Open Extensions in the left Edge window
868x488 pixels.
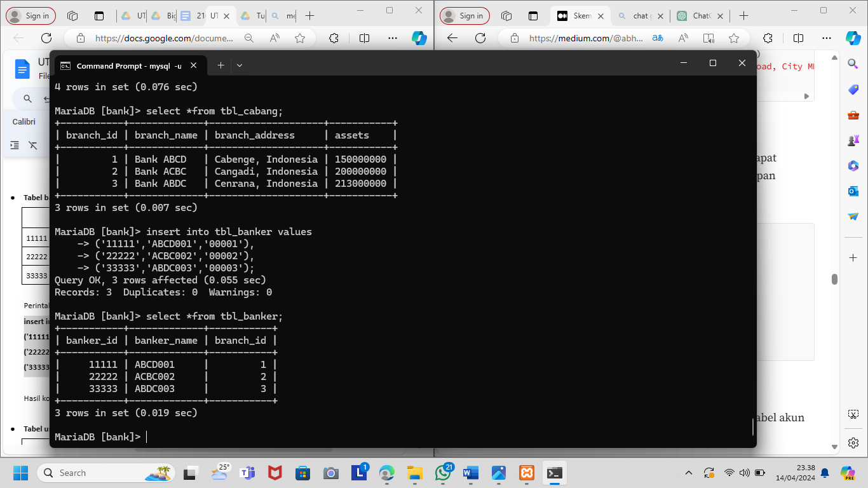pyautogui.click(x=334, y=38)
